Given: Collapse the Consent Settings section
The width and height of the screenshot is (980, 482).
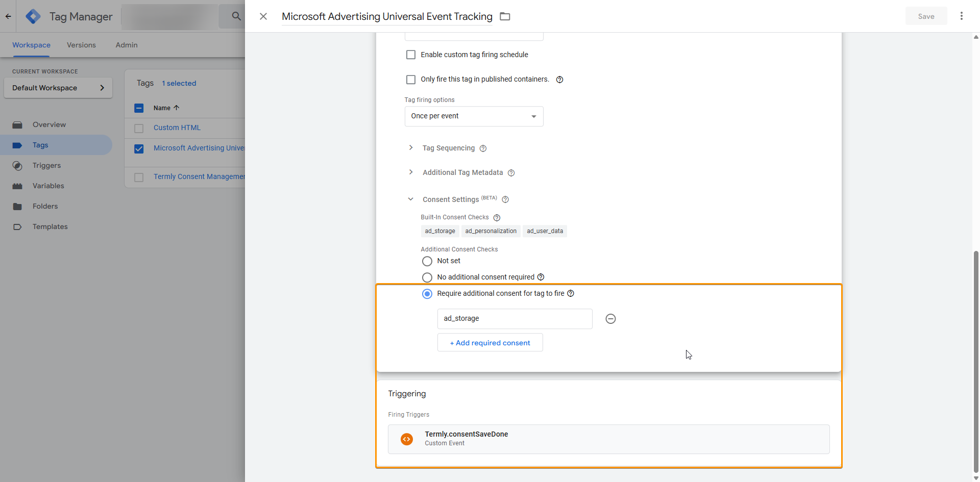Looking at the screenshot, I should coord(411,199).
